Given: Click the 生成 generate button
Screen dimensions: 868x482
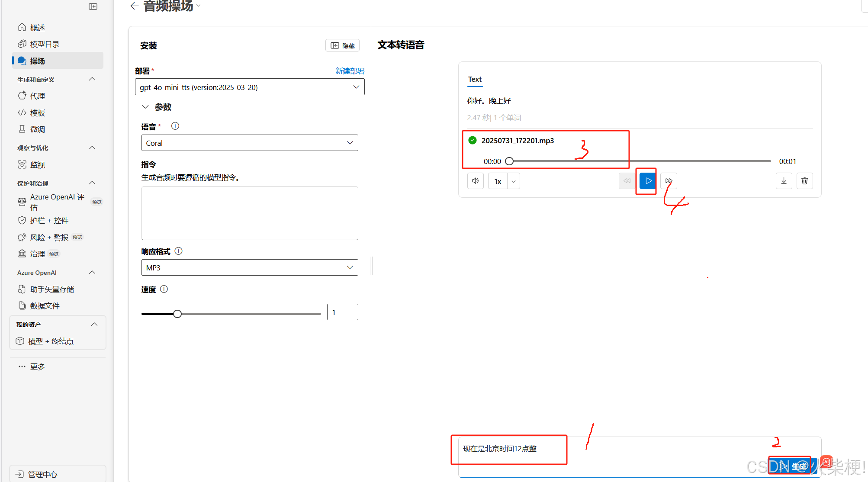Looking at the screenshot, I should (793, 466).
